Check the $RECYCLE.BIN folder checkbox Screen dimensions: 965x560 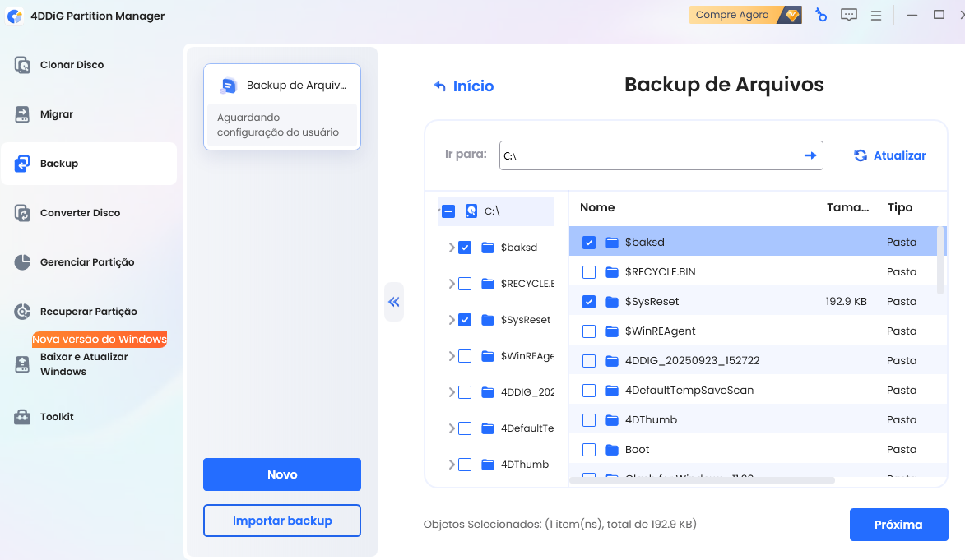click(x=588, y=271)
